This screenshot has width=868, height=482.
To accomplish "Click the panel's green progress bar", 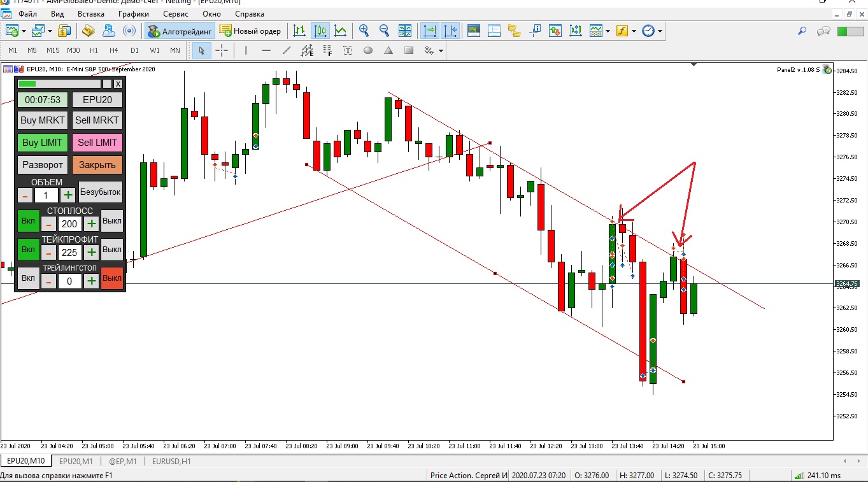I will tap(59, 83).
